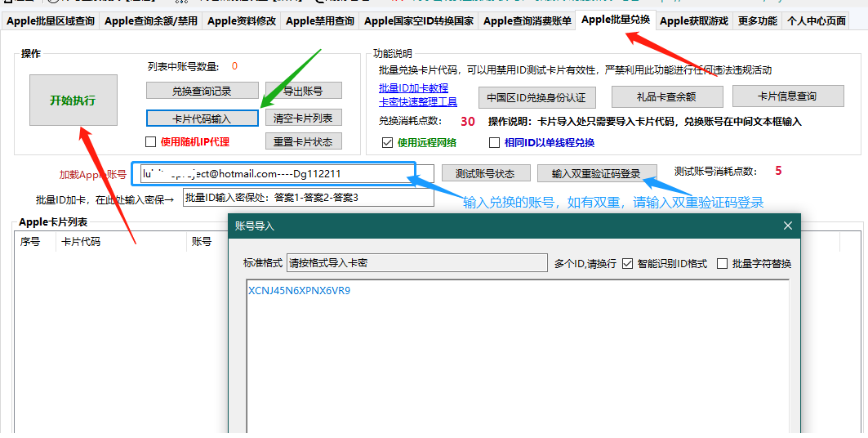This screenshot has height=438, width=868.
Task: Toggle 使用远程网络 checkbox
Action: (x=388, y=142)
